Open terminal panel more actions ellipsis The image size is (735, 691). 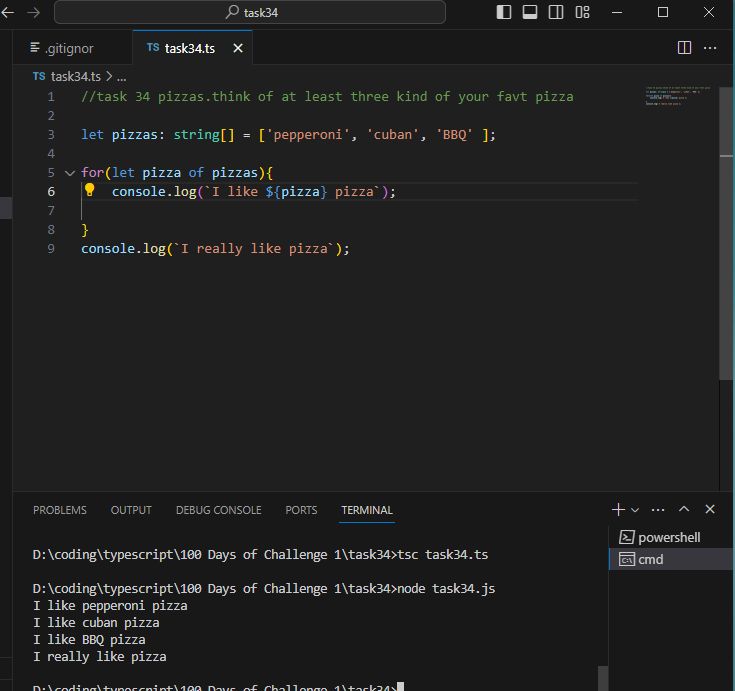(658, 510)
